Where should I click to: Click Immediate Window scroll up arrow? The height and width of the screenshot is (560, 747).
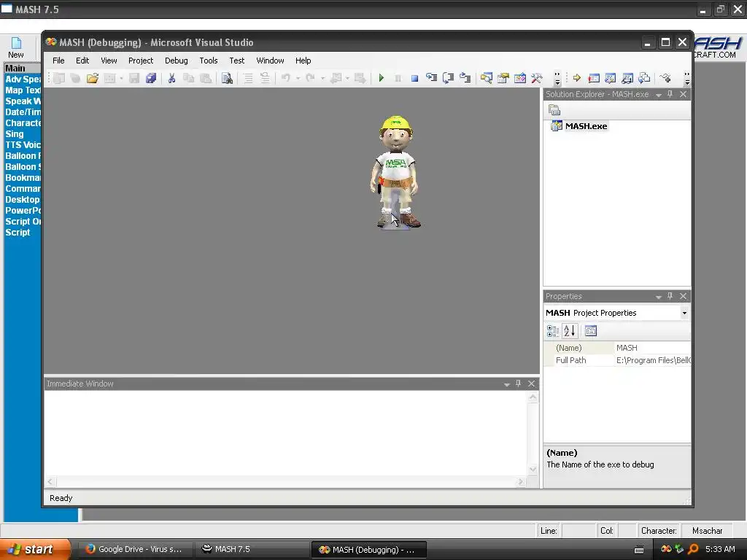point(533,397)
